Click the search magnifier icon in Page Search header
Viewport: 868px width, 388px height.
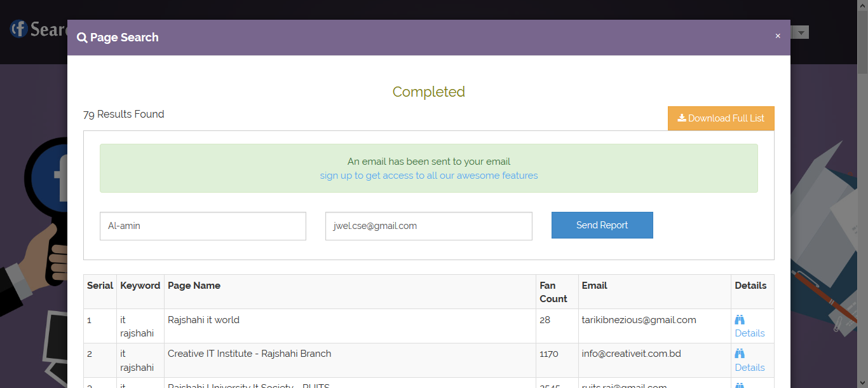coord(82,38)
